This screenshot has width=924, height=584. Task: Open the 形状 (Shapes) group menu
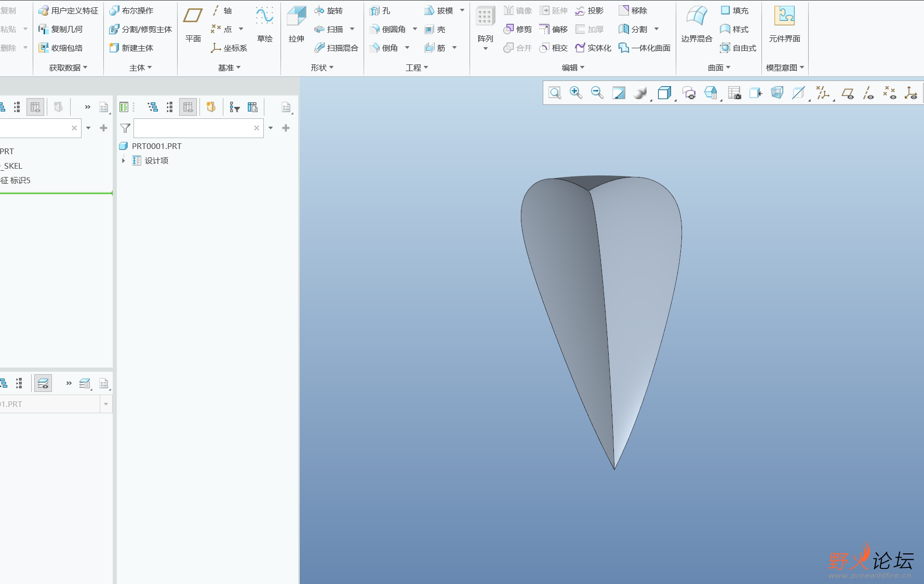322,67
